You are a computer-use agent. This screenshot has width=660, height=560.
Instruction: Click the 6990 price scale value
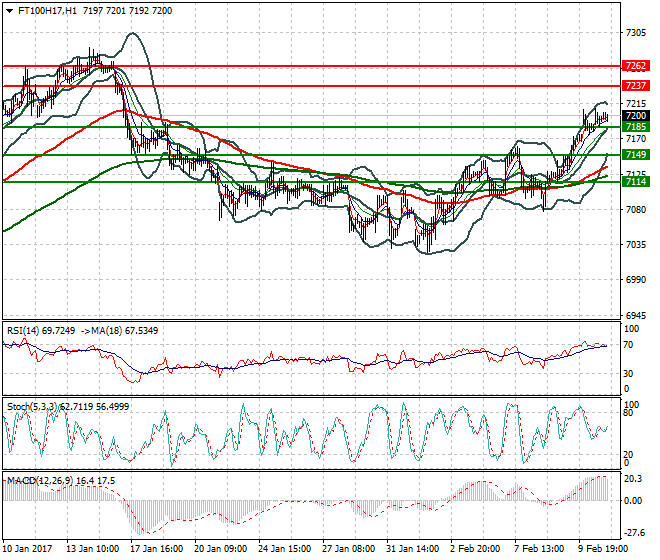tap(636, 280)
